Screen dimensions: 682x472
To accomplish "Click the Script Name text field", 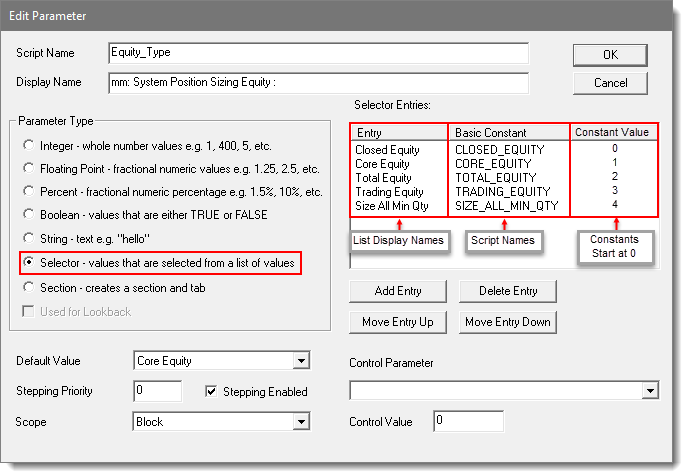I will click(318, 53).
